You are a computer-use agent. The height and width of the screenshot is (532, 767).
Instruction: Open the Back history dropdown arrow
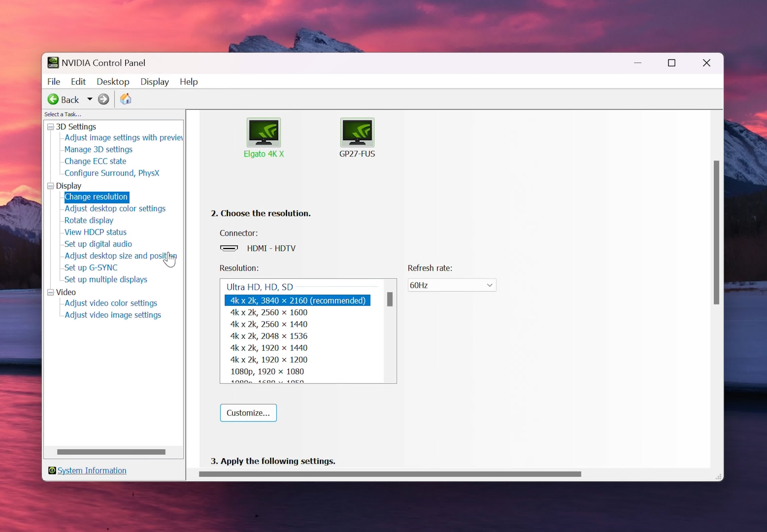click(90, 99)
